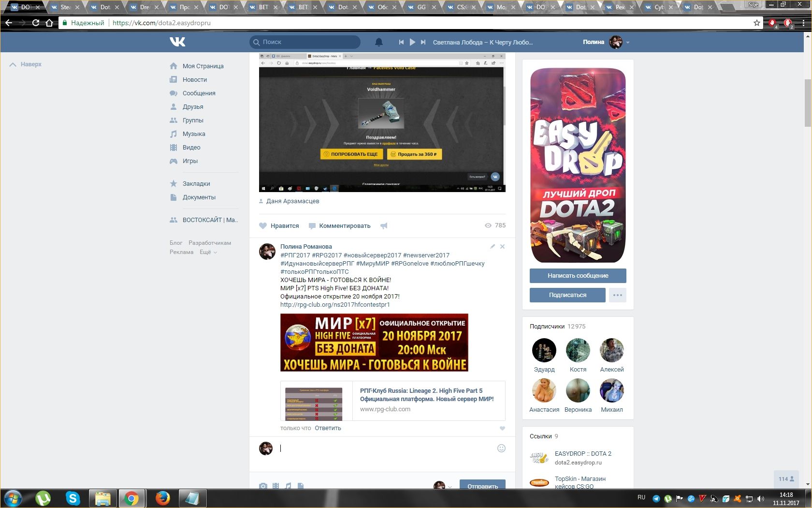Expand the Ещё footer menu

[x=208, y=252]
